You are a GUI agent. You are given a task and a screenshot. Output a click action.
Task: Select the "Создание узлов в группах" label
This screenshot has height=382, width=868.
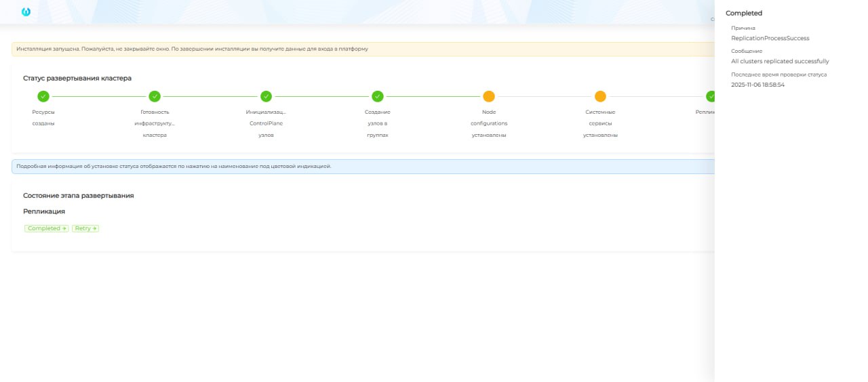click(378, 123)
